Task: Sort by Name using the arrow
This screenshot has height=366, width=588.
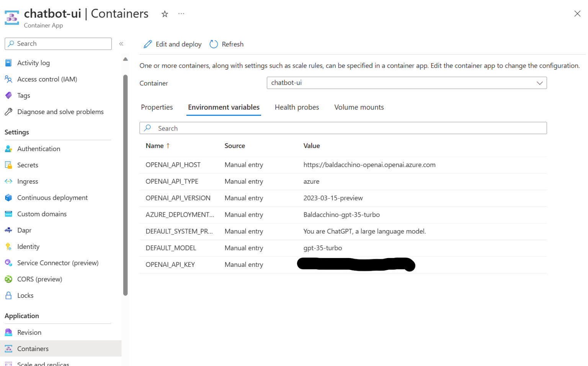Action: point(168,146)
